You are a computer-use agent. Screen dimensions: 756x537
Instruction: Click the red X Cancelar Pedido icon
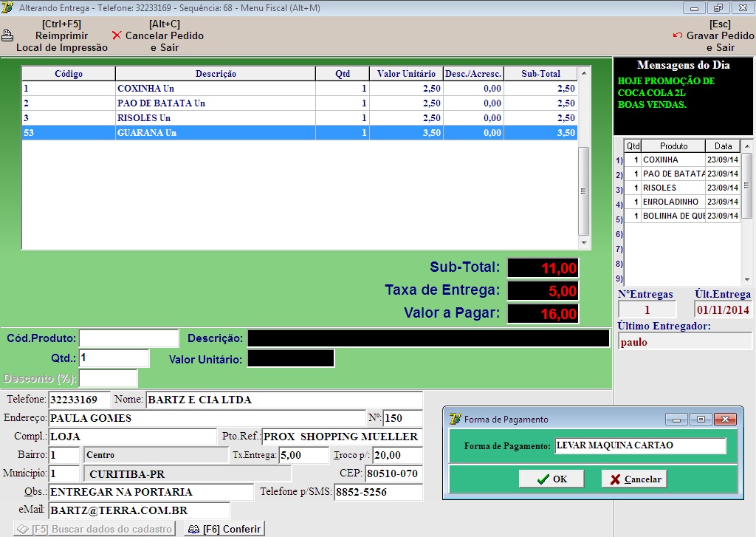tap(117, 35)
